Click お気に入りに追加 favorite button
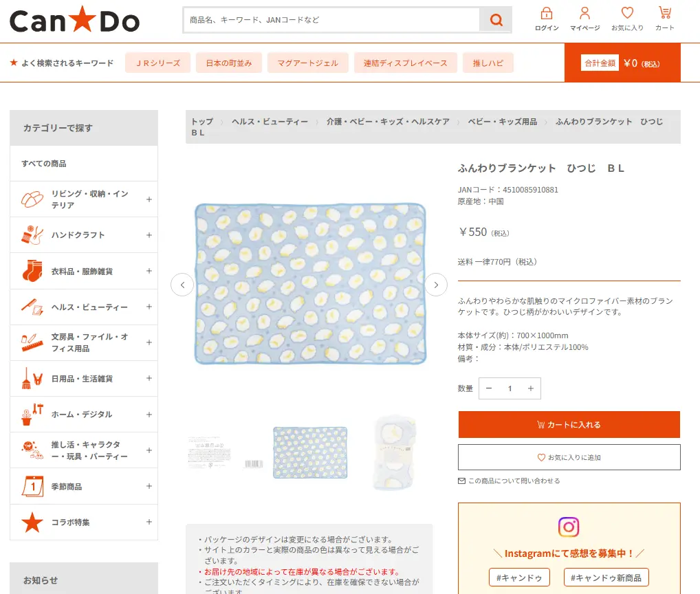The image size is (700, 594). 569,457
